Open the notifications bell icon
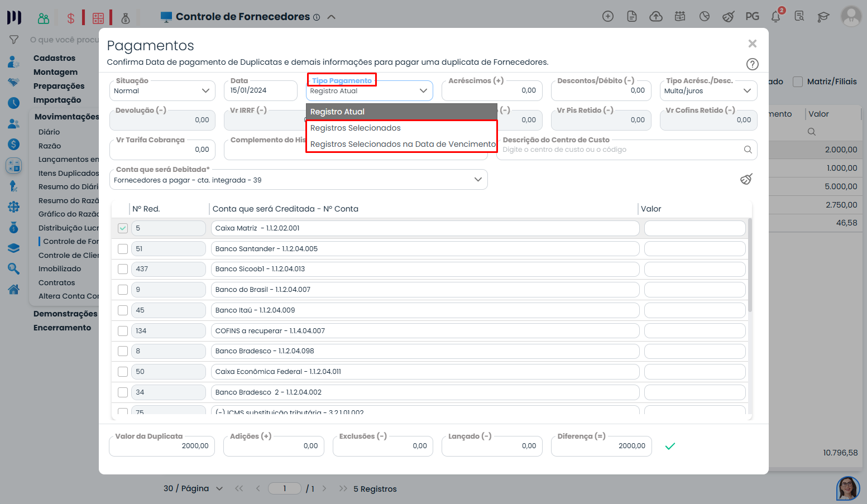 pyautogui.click(x=775, y=17)
